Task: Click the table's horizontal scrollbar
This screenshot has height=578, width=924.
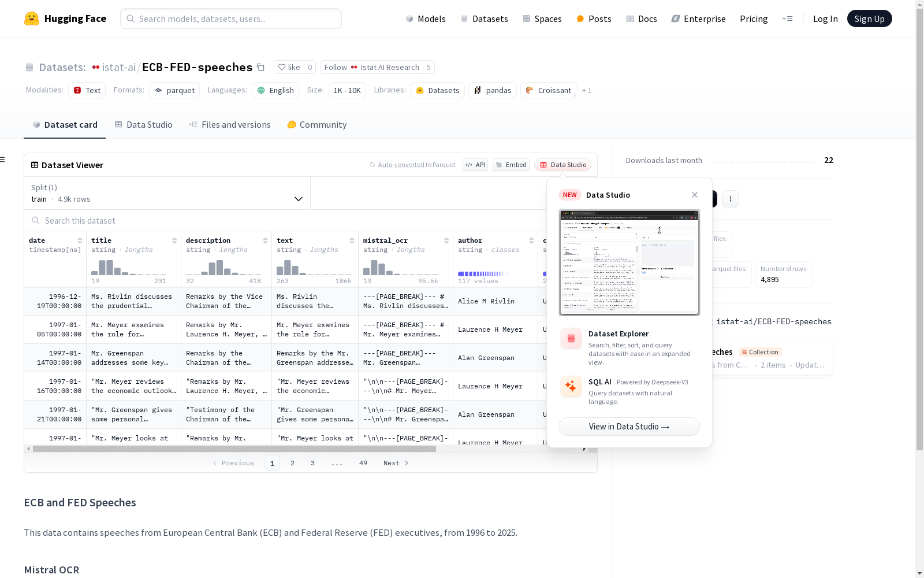Action: 234,449
